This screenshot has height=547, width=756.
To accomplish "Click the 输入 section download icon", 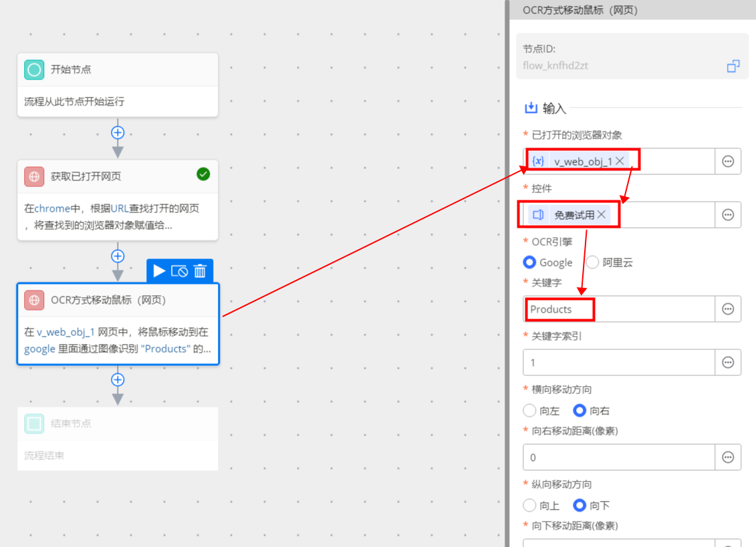I will 531,108.
